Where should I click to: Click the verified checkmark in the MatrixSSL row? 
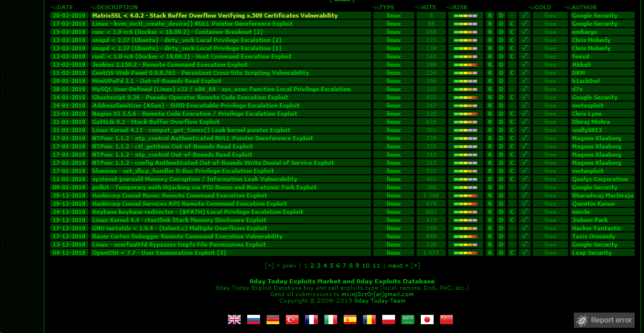pyautogui.click(x=525, y=16)
